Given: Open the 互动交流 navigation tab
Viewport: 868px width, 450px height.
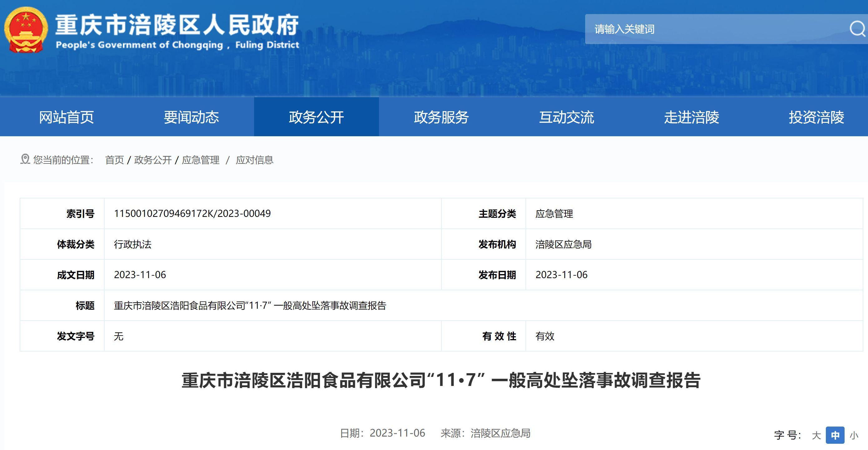Looking at the screenshot, I should click(566, 117).
